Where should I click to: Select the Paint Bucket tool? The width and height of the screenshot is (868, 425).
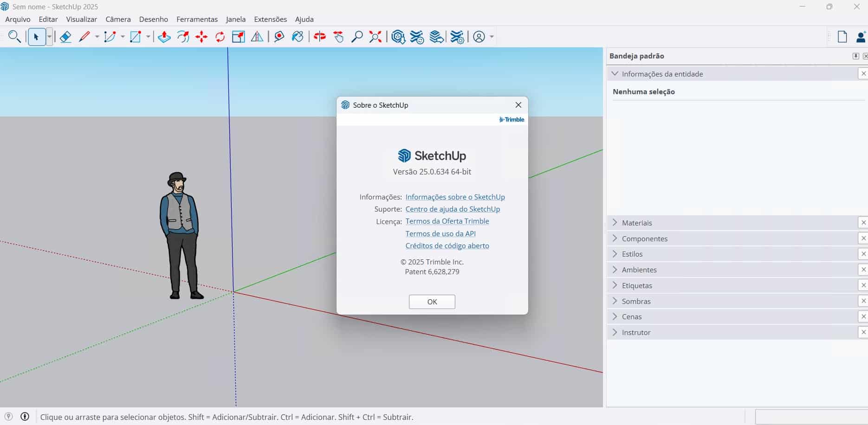298,37
